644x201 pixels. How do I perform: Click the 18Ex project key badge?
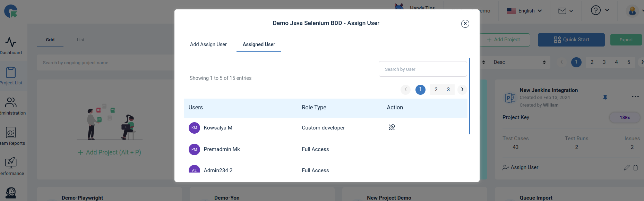[x=625, y=118]
